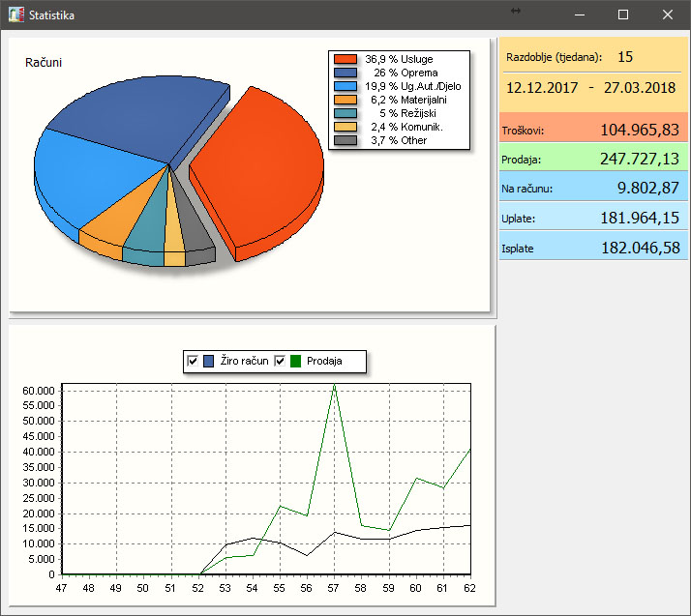Image resolution: width=691 pixels, height=616 pixels.
Task: Select the red Usluge legend swatch
Action: click(345, 59)
